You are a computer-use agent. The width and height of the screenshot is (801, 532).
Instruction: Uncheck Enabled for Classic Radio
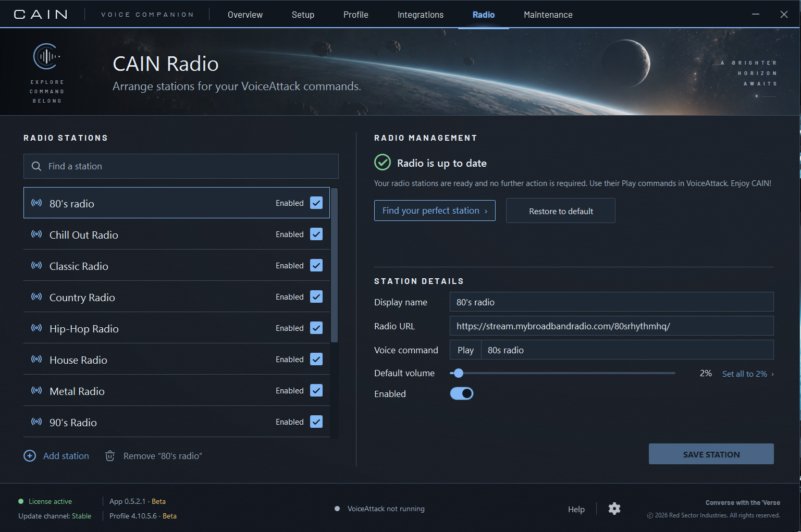[x=316, y=265]
